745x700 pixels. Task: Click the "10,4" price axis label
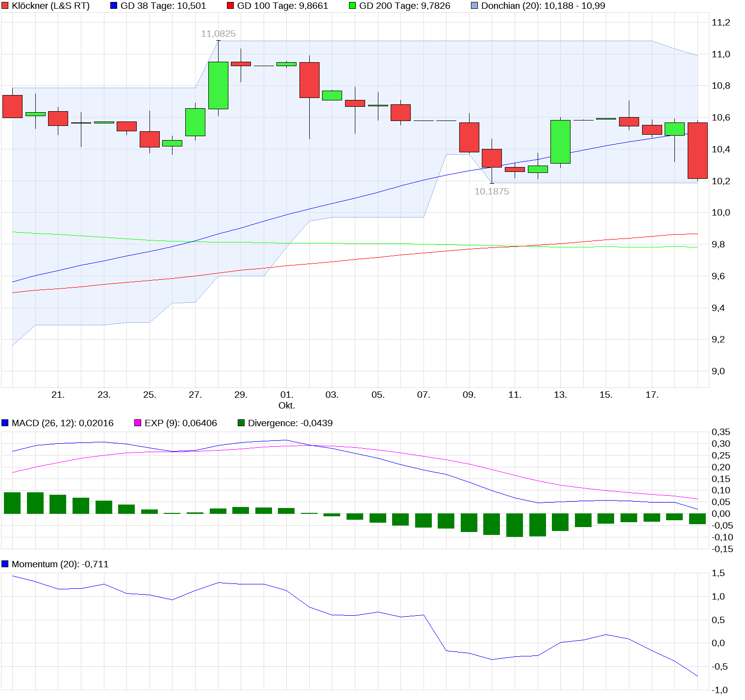(x=720, y=149)
